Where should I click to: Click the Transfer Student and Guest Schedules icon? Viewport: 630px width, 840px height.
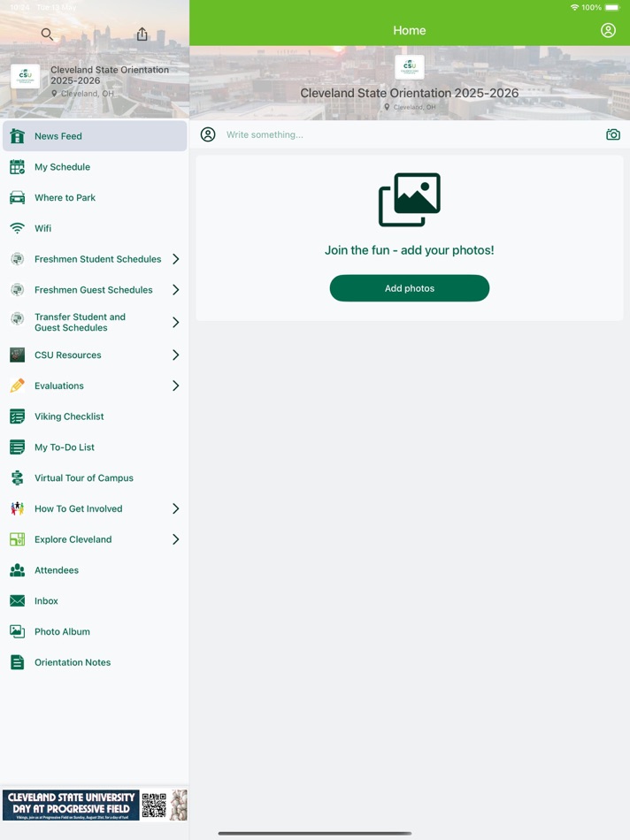17,319
